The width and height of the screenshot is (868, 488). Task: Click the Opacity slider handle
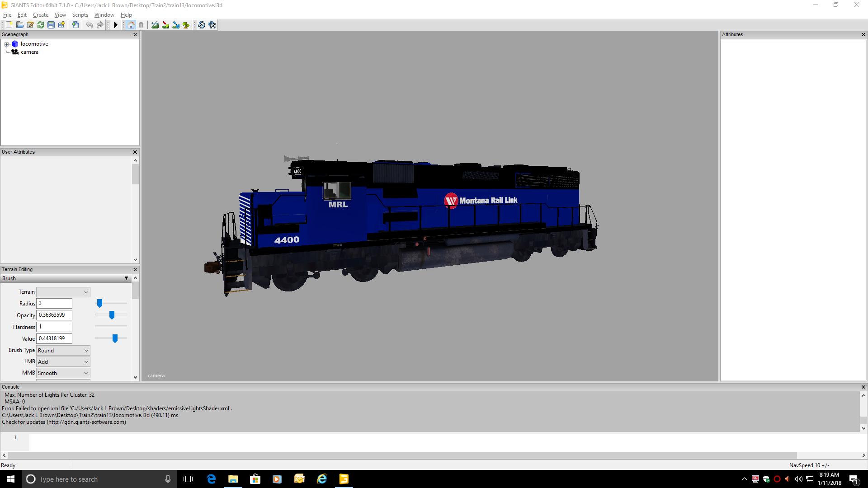click(x=112, y=315)
